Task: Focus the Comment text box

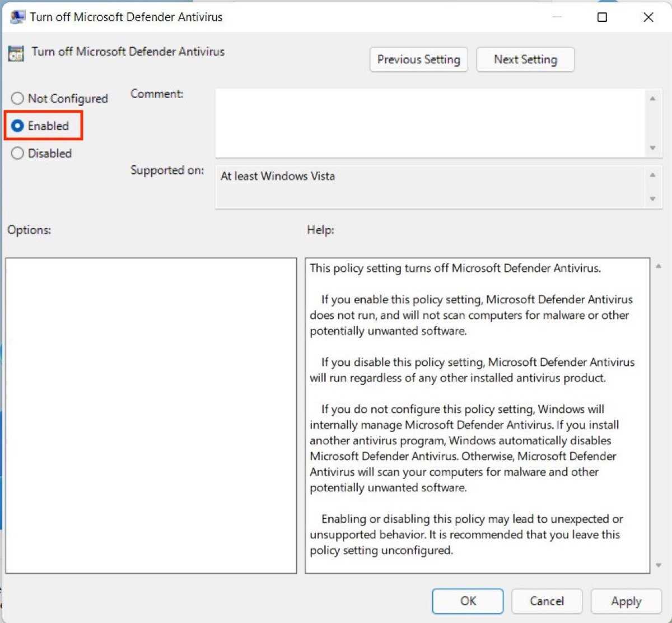Action: point(430,123)
